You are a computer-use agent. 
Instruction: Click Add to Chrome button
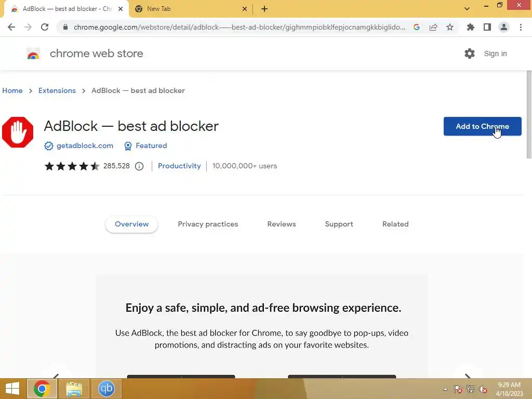click(483, 126)
